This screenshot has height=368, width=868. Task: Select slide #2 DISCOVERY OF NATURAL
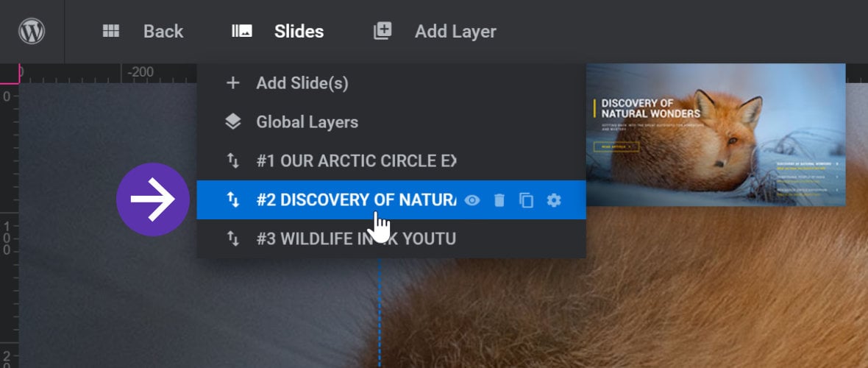coord(356,199)
